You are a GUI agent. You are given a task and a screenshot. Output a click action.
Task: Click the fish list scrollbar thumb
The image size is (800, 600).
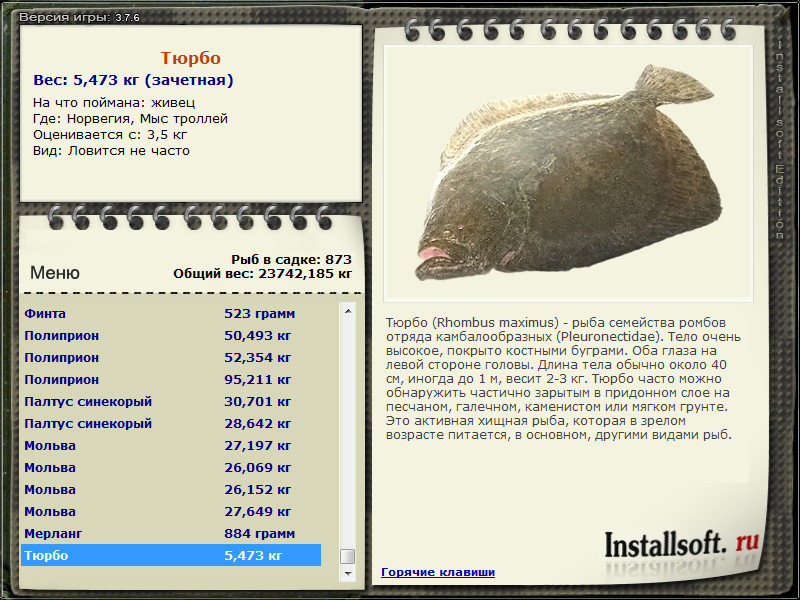tap(348, 556)
